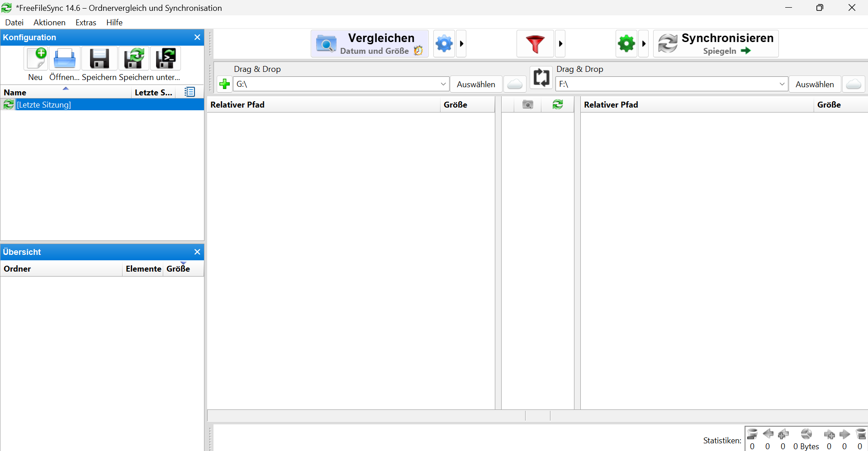868x451 pixels.
Task: Close the Konfiguration panel
Action: point(197,38)
